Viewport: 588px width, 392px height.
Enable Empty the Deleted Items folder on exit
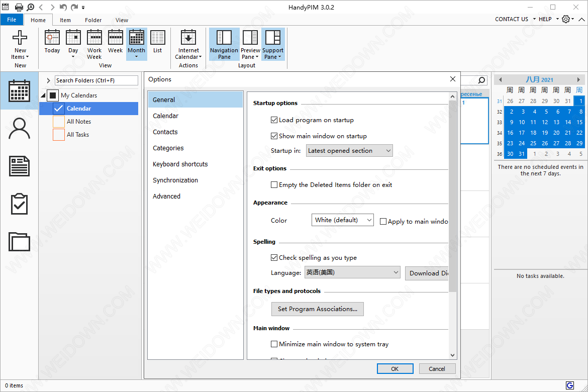click(x=274, y=184)
